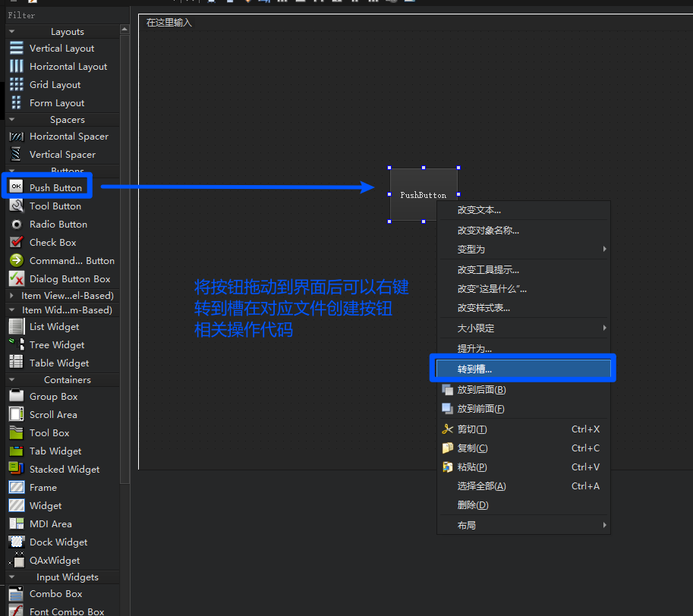
Task: Select the Widget container icon
Action: 17,505
